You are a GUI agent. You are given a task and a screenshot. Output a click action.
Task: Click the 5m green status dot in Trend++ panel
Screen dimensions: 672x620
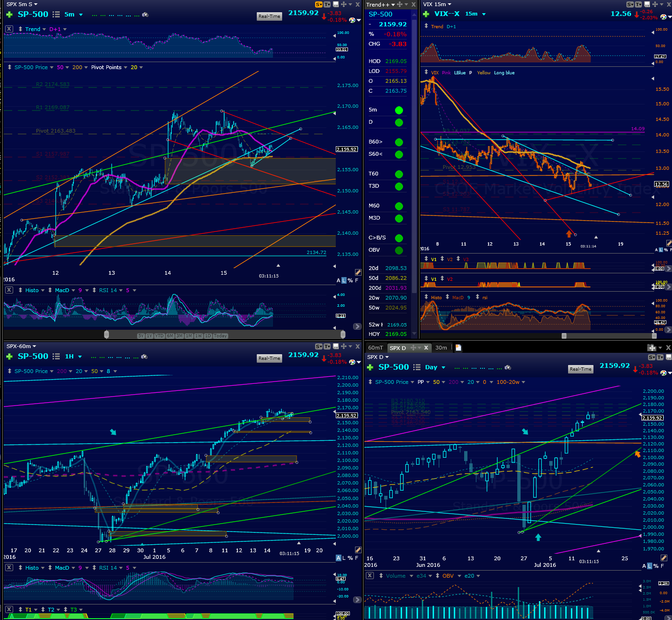pyautogui.click(x=399, y=110)
